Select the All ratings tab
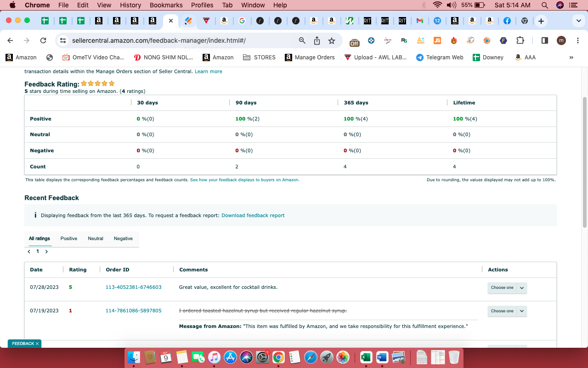This screenshot has height=368, width=588. [x=40, y=238]
